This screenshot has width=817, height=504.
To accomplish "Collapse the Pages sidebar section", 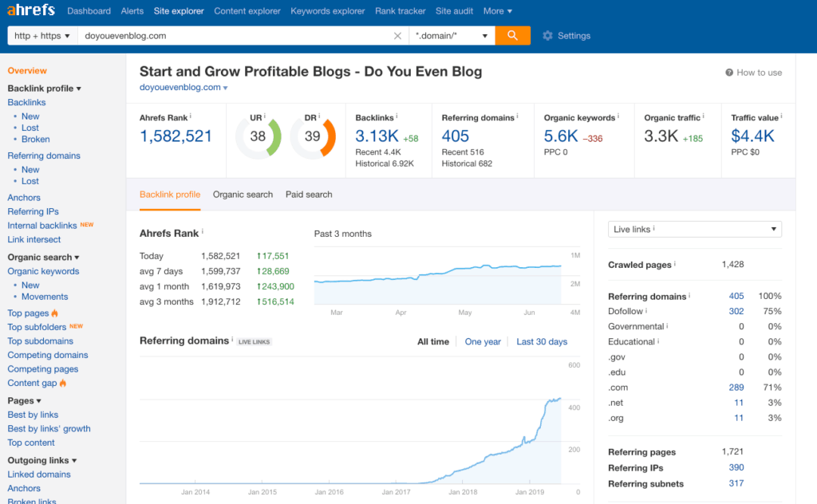I will (24, 400).
